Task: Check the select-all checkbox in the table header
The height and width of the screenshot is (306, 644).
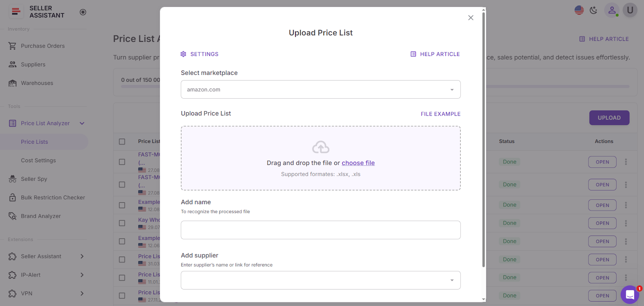Action: tap(122, 141)
